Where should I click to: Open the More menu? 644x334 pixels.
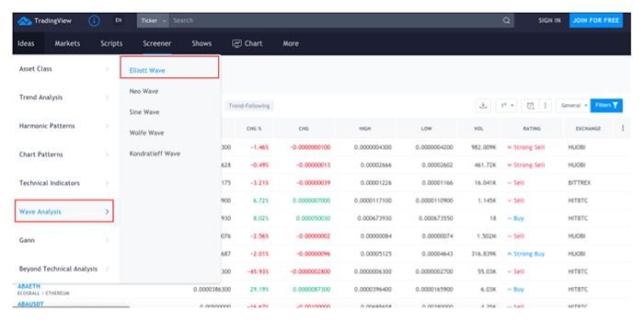291,43
